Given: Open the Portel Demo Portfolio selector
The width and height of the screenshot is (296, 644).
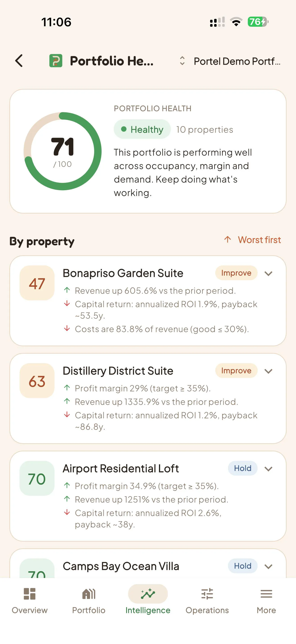Looking at the screenshot, I should click(230, 61).
